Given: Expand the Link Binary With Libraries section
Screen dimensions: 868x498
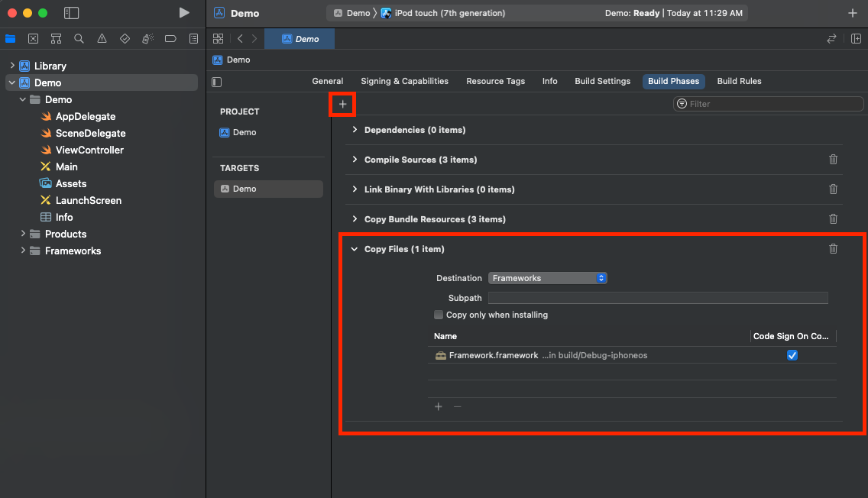Looking at the screenshot, I should 355,189.
